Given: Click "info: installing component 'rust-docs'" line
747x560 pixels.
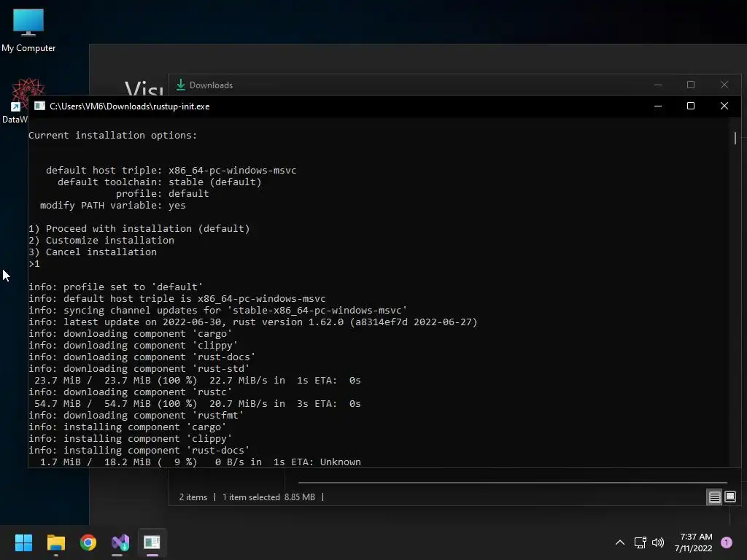Looking at the screenshot, I should pyautogui.click(x=139, y=451).
